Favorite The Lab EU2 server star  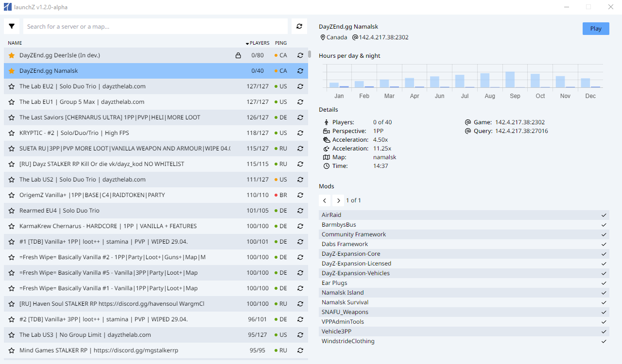point(12,86)
